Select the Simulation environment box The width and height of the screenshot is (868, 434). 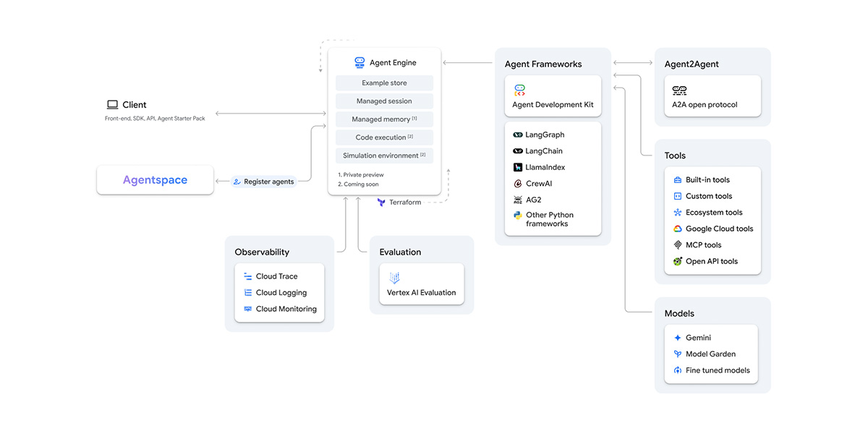(x=384, y=156)
